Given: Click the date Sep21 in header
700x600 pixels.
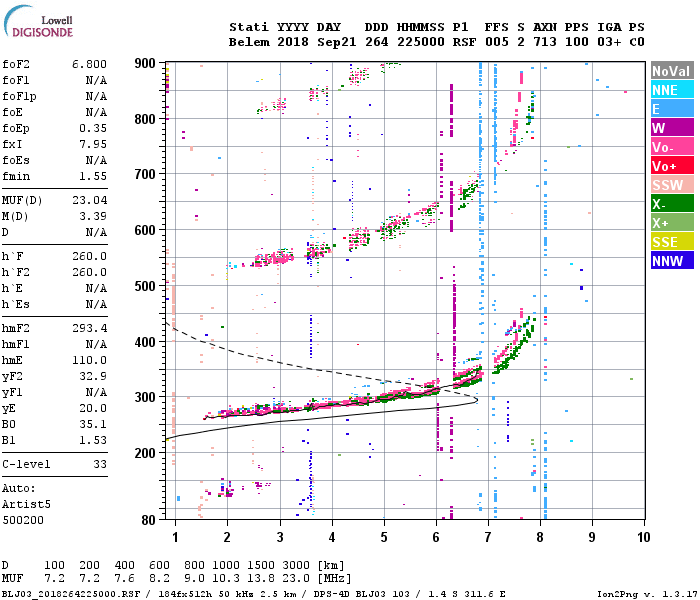Looking at the screenshot, I should pos(337,42).
